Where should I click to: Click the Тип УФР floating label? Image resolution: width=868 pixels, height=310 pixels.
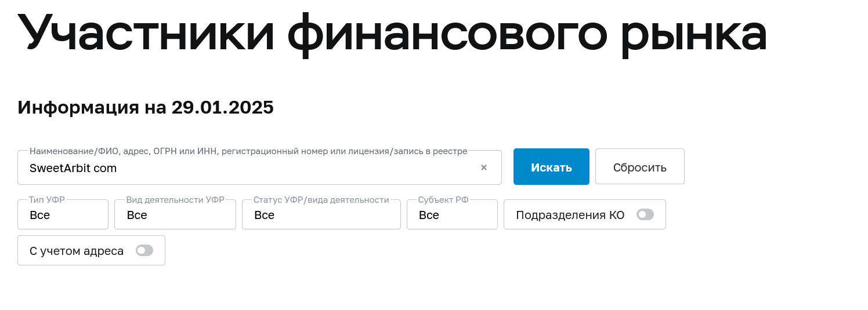coord(47,200)
